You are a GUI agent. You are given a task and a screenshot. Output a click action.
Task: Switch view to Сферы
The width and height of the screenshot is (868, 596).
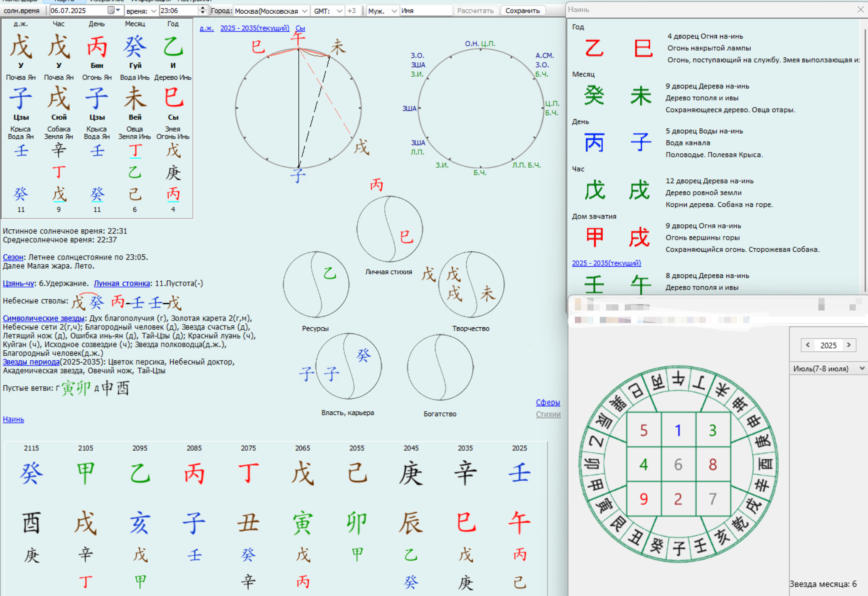[x=548, y=402]
